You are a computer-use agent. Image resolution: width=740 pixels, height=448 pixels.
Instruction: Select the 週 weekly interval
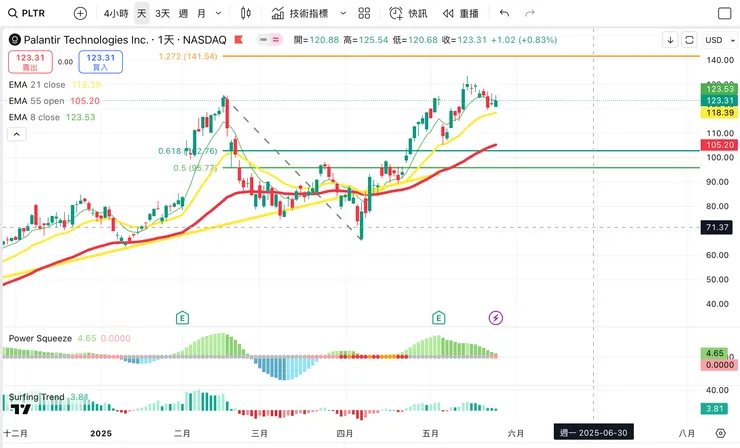183,13
